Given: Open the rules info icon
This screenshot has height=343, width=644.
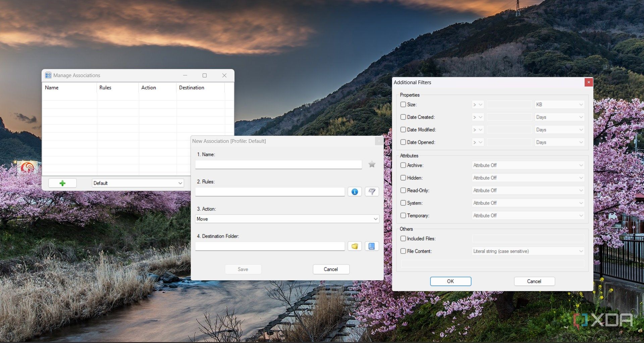Looking at the screenshot, I should pos(355,192).
